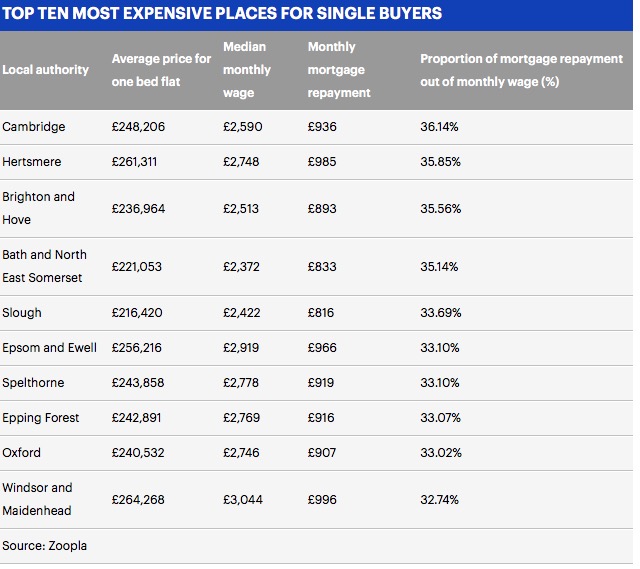Click Spelthorne's monthly repayment £919
The width and height of the screenshot is (640, 569).
322,383
